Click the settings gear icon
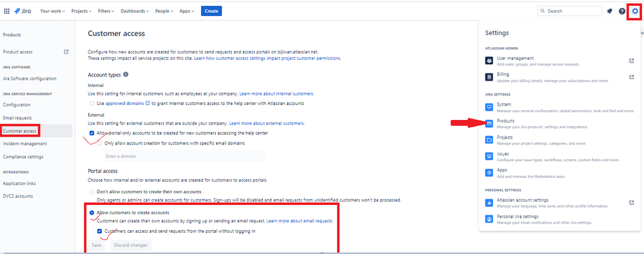This screenshot has width=644, height=254. click(635, 11)
